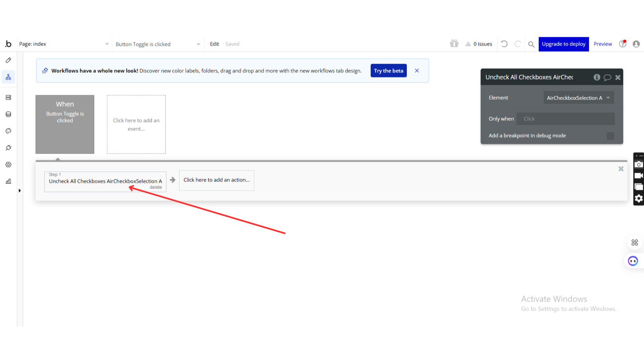Image resolution: width=644 pixels, height=363 pixels.
Task: Click the four-circles floating icon
Action: point(635,243)
